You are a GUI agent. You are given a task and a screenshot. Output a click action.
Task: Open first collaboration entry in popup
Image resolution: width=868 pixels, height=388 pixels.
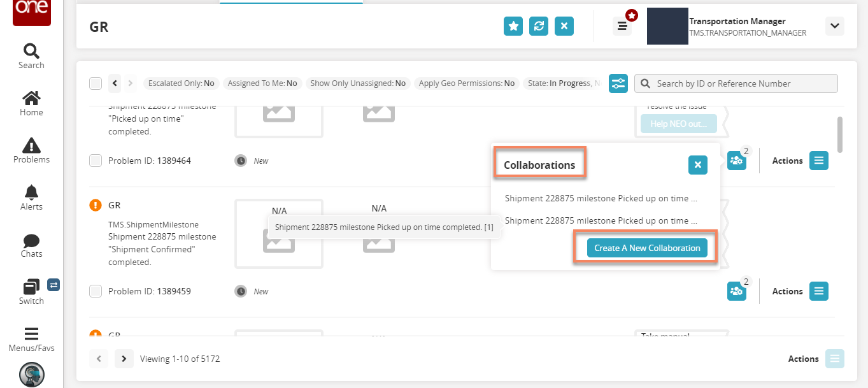[x=601, y=198]
